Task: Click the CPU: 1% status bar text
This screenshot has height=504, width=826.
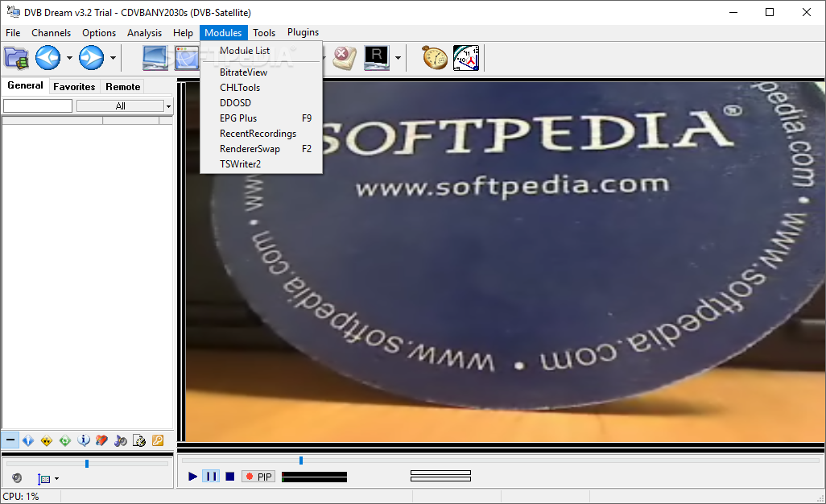Action: coord(21,497)
